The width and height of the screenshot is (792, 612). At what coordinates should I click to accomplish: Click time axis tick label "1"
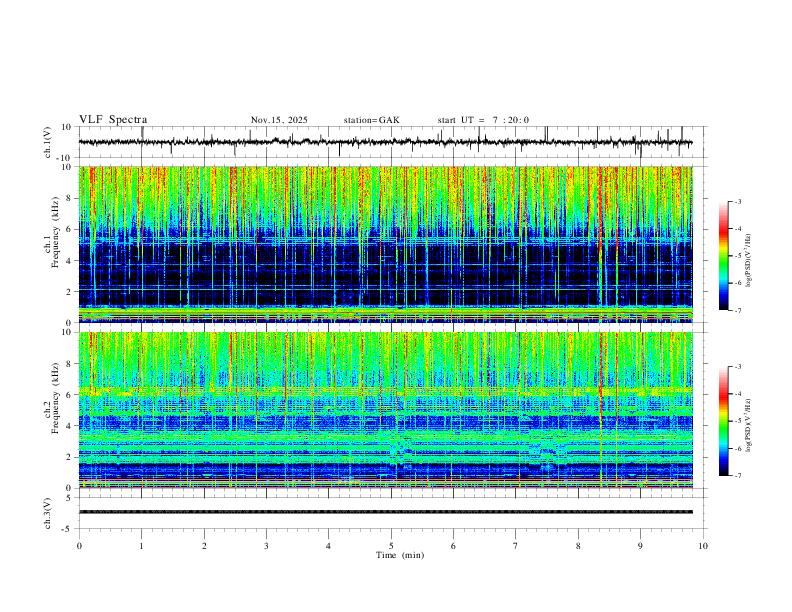(141, 546)
